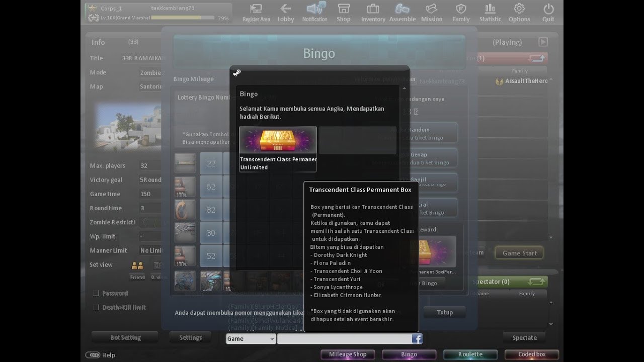This screenshot has width=644, height=362.
Task: Open the Round time dropdown showing 3
Action: (150, 208)
